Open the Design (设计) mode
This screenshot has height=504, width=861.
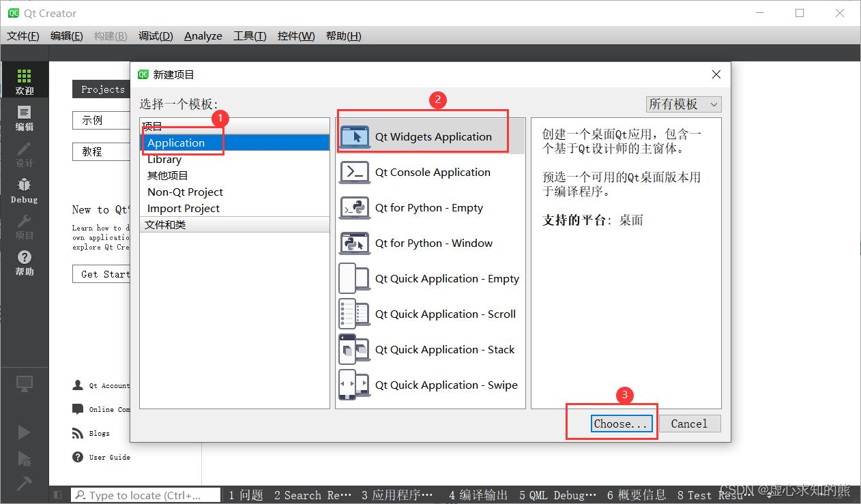click(x=25, y=154)
